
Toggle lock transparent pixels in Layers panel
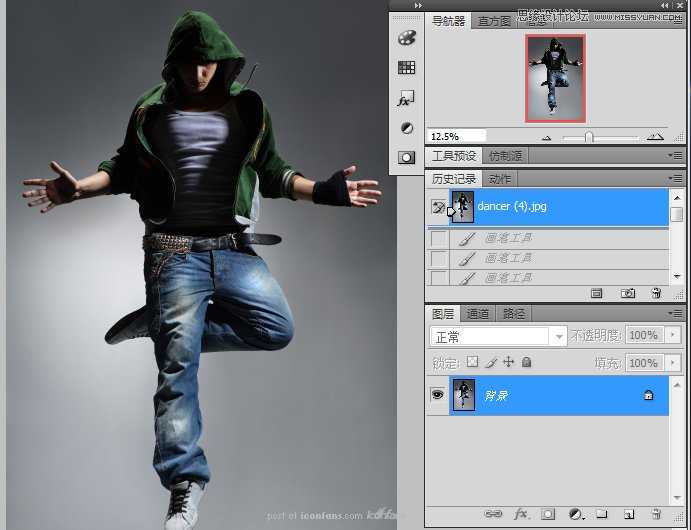473,362
